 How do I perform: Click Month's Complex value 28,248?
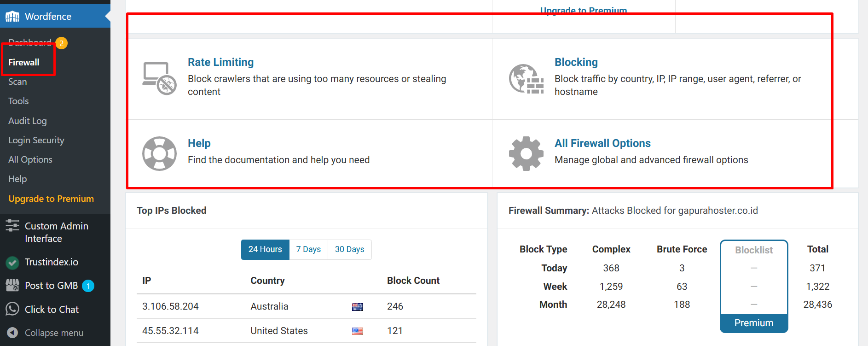coord(611,305)
